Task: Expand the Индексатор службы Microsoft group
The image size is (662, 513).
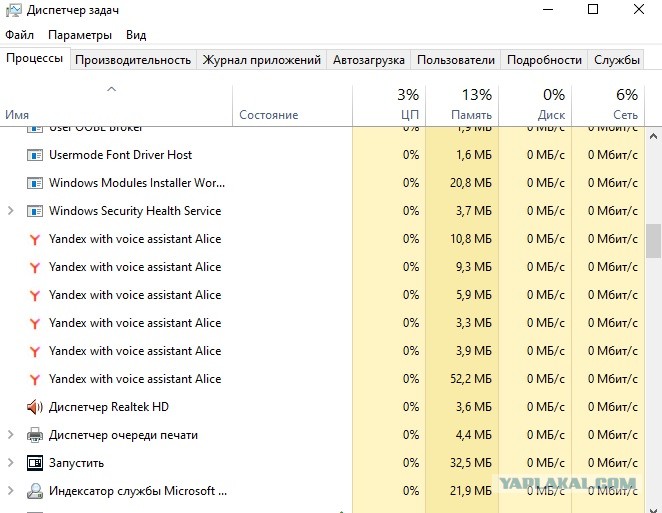Action: coord(11,491)
